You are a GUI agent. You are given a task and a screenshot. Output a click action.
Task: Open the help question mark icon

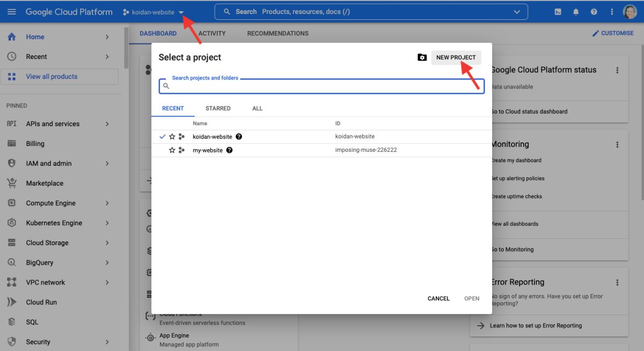pos(594,12)
